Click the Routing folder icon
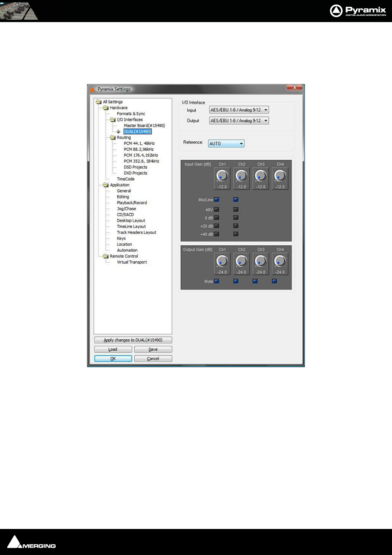Viewport: 392px width, 555px height. coord(112,137)
